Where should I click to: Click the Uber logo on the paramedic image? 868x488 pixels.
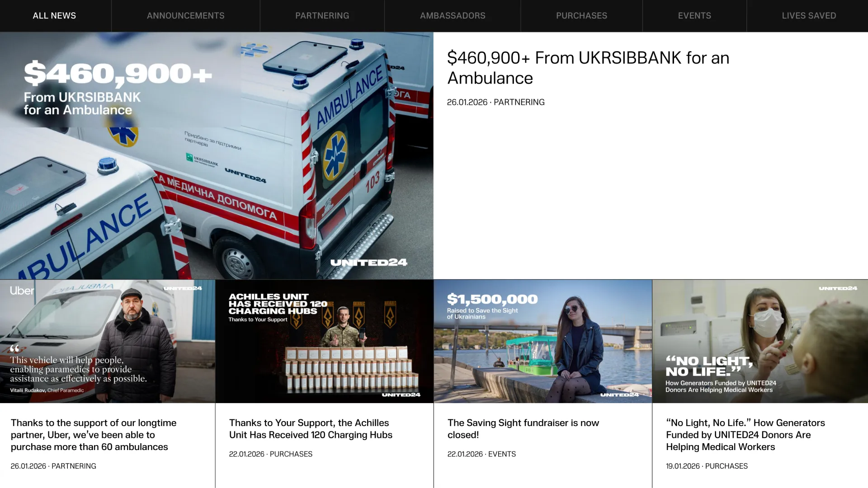click(x=22, y=291)
